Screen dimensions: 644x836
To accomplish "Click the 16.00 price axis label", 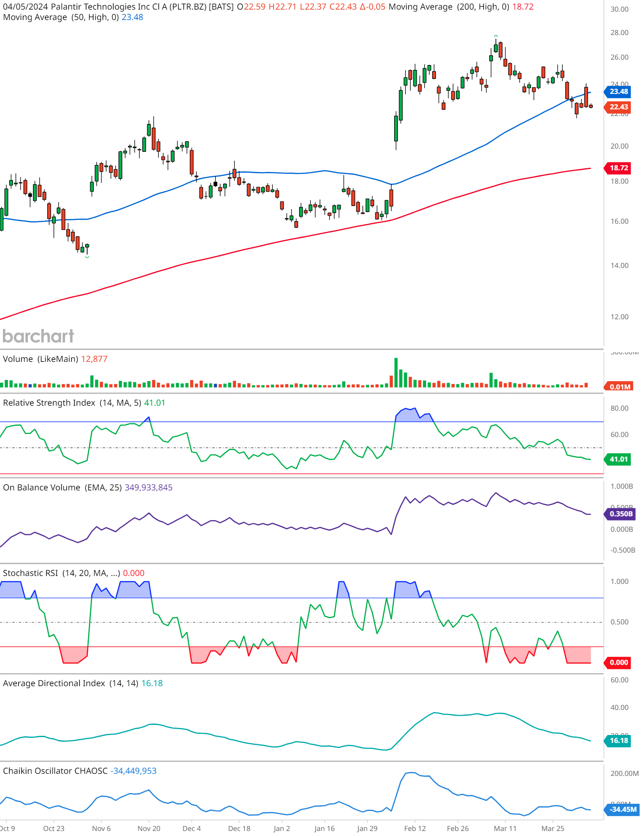I will coord(619,222).
